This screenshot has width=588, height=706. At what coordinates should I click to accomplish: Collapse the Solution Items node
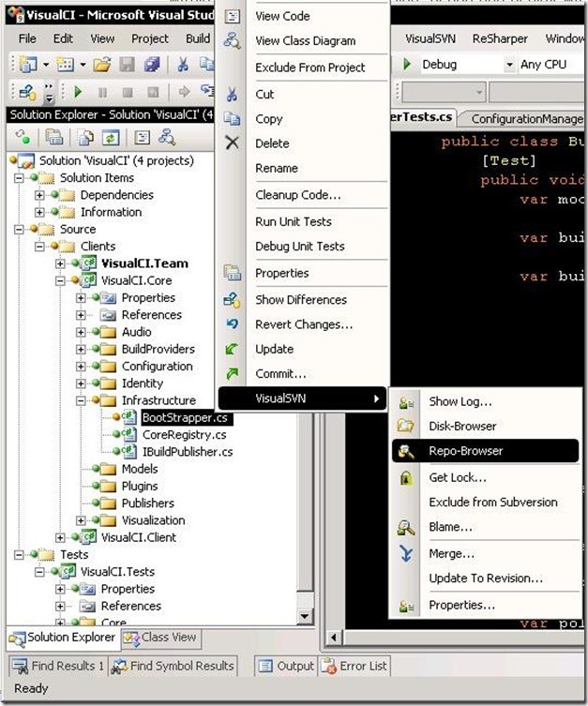point(19,178)
